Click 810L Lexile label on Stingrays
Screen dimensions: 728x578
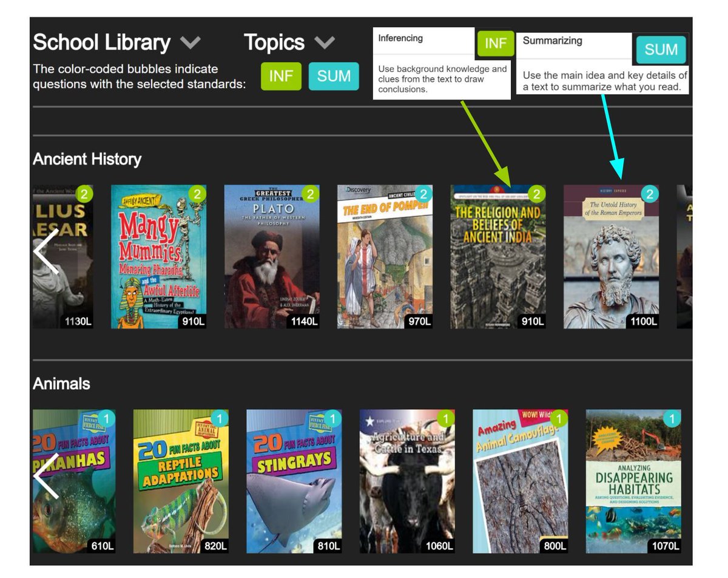click(329, 546)
